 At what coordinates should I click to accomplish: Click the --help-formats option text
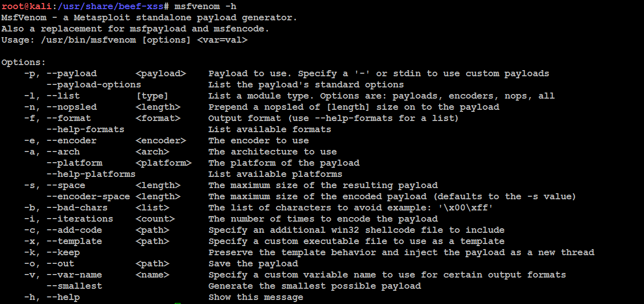[85, 130]
